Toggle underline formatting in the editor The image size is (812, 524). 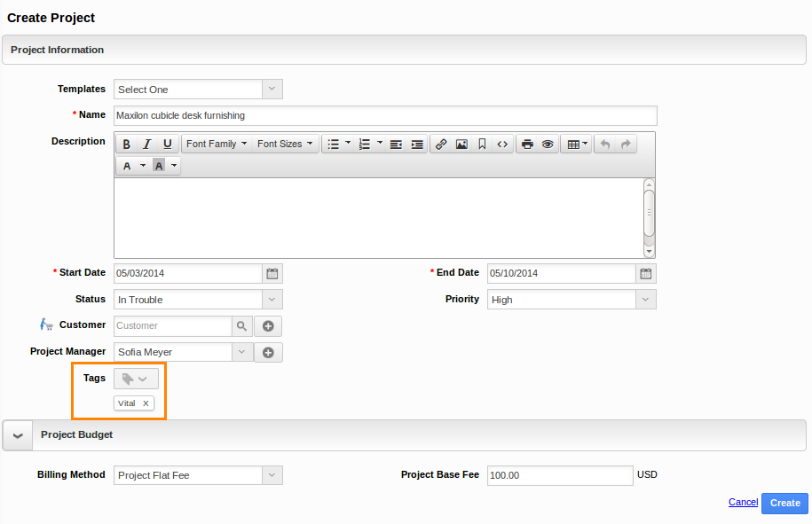167,143
